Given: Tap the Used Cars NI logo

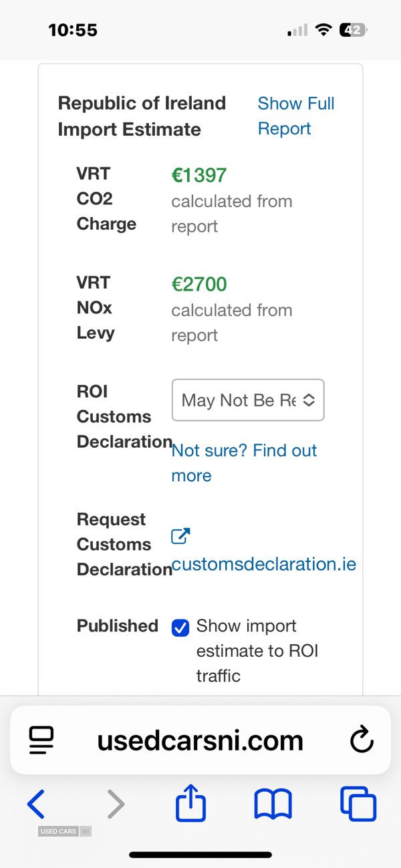Looking at the screenshot, I should pyautogui.click(x=65, y=831).
